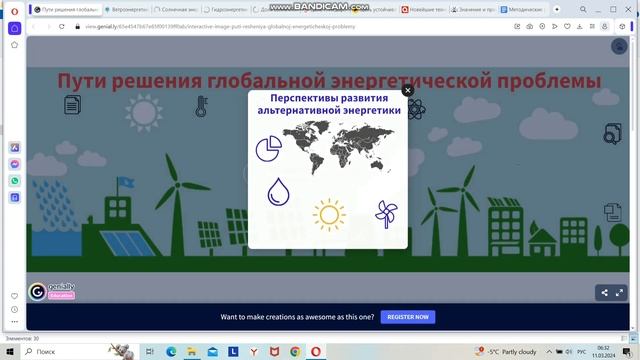640x360 pixels.
Task: Open the purple workspace home icon in sidebar
Action: pos(15,28)
